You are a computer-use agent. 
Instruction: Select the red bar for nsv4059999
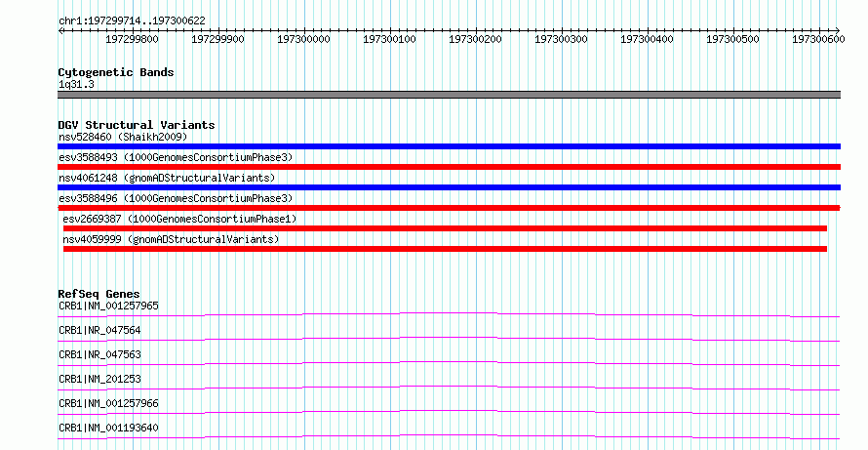coord(445,249)
